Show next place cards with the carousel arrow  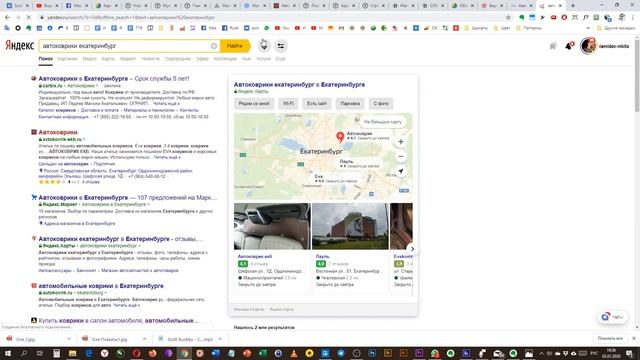click(x=412, y=249)
